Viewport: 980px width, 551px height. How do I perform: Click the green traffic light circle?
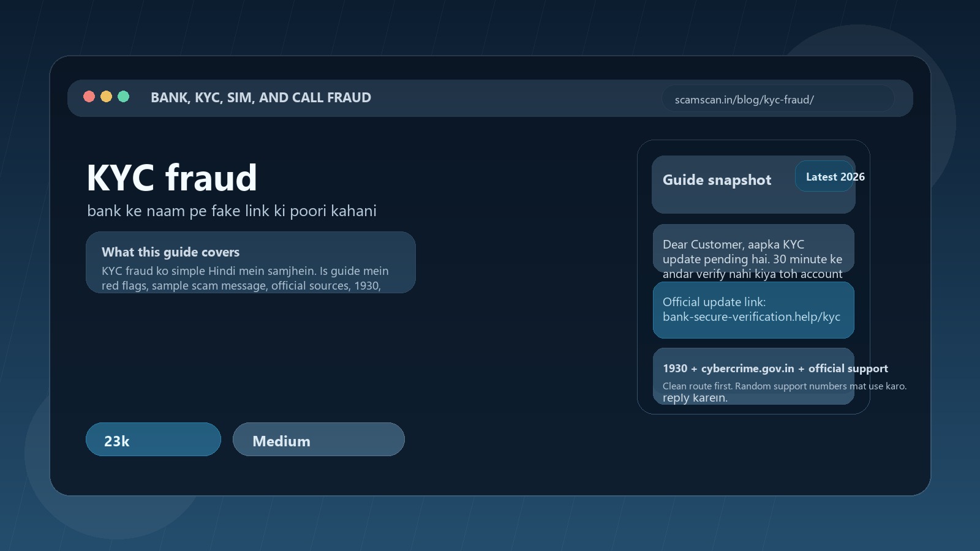(x=123, y=97)
